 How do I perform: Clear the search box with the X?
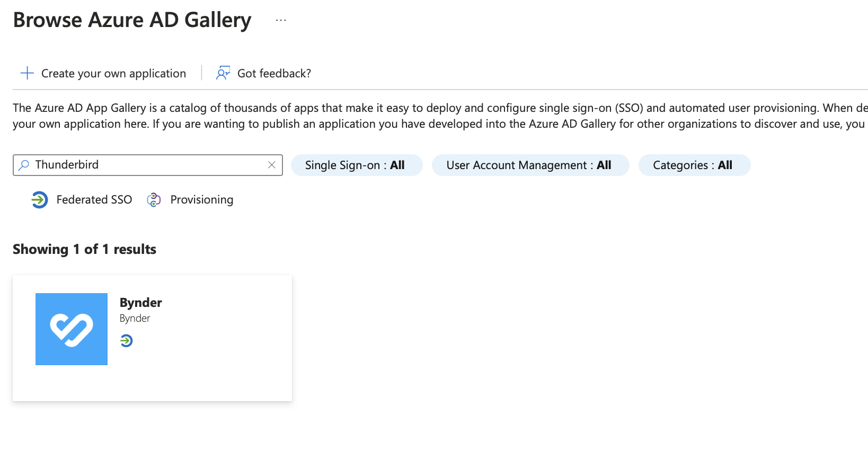point(272,165)
